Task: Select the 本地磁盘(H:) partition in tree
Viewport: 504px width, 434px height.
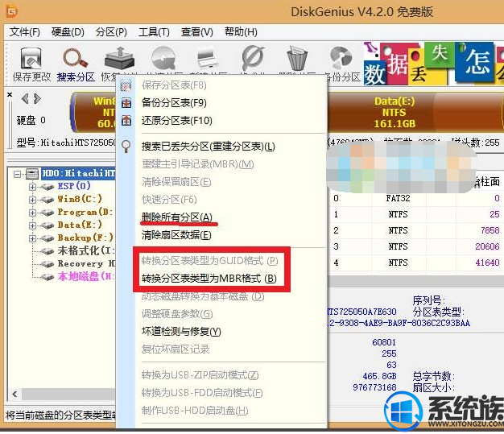Action: (86, 276)
